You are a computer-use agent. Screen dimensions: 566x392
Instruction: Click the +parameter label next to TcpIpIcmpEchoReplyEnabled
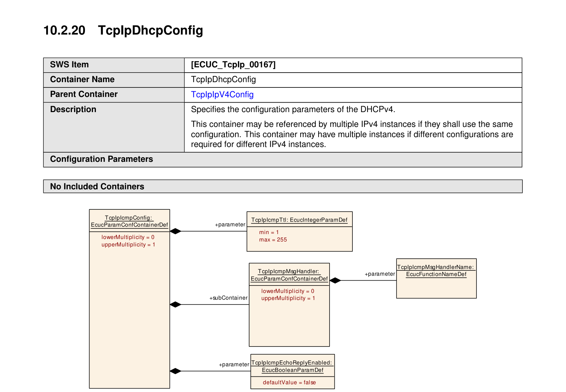tap(234, 365)
